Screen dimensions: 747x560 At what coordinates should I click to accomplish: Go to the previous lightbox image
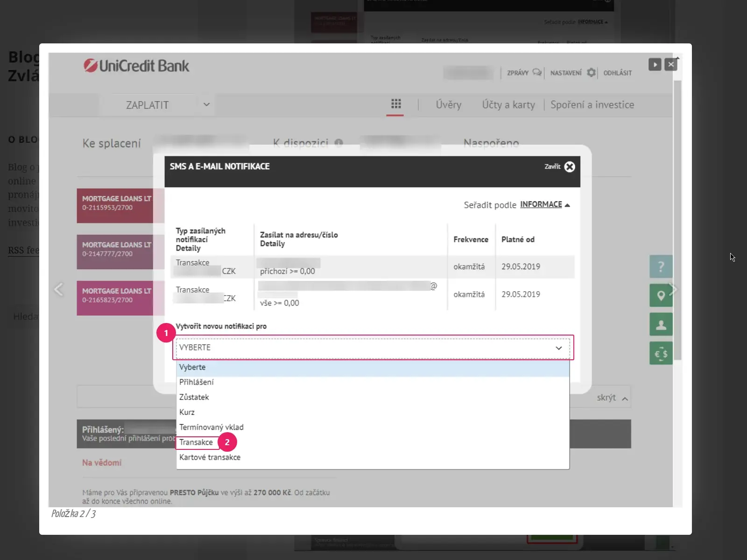coord(58,289)
